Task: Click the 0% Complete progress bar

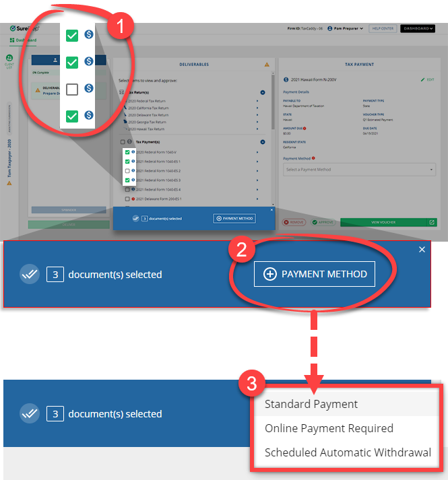Action: click(x=69, y=73)
